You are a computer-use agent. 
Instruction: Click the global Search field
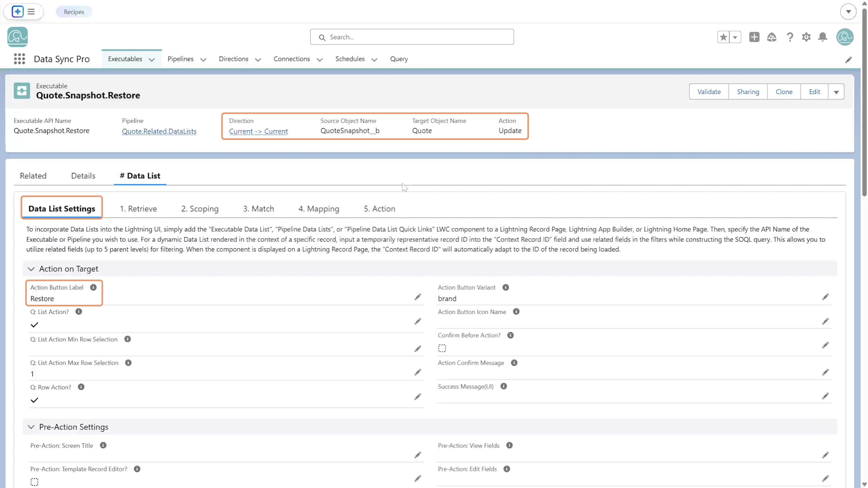point(412,37)
